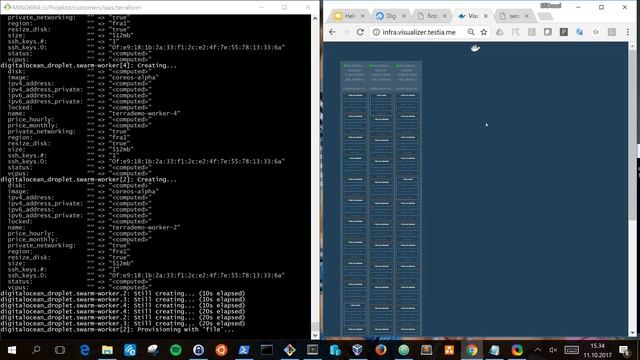The image size is (640, 360).
Task: Show site info icon in address bar
Action: point(376,32)
